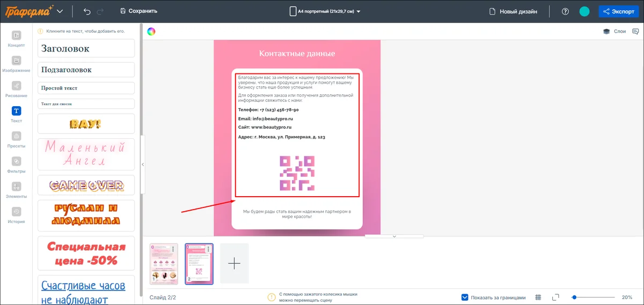Insert the Руслан и Людмила text style
644x305 pixels.
point(86,215)
